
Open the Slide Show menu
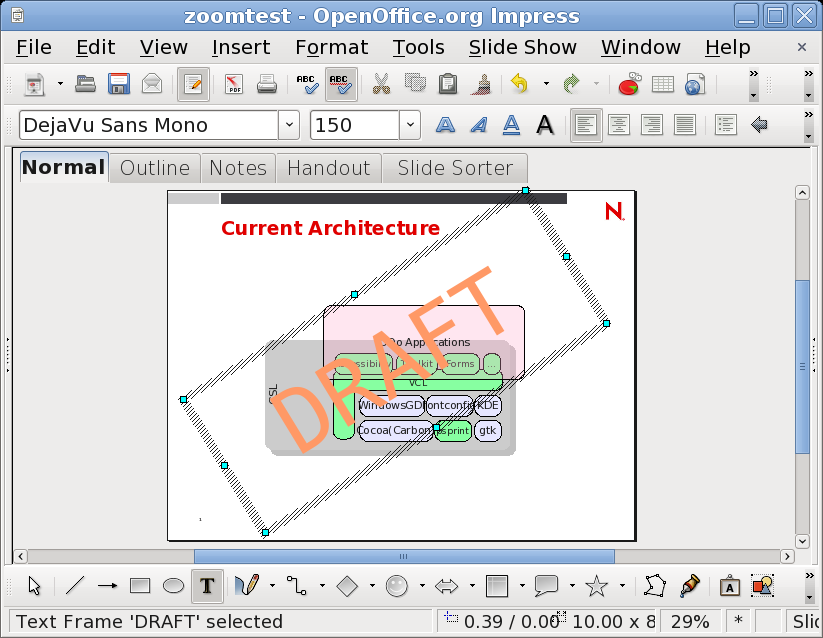point(522,47)
